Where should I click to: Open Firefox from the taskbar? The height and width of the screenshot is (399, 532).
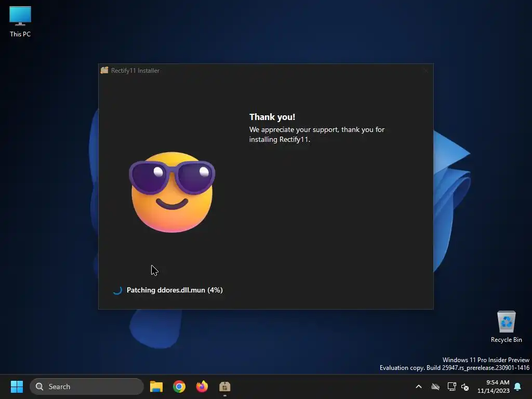pos(202,387)
